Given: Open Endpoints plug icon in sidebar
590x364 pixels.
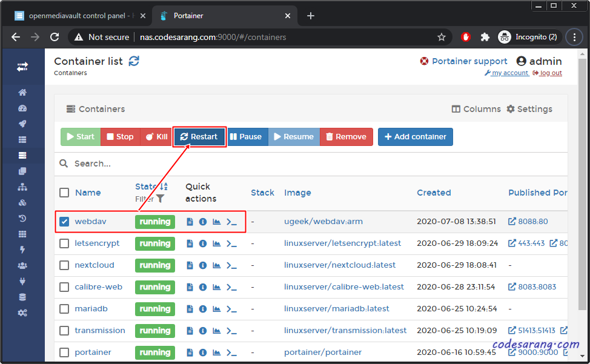Looking at the screenshot, I should [22, 281].
